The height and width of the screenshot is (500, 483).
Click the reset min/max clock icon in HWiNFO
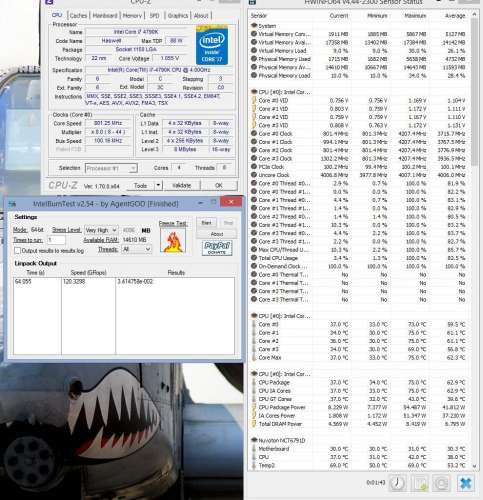point(397,483)
